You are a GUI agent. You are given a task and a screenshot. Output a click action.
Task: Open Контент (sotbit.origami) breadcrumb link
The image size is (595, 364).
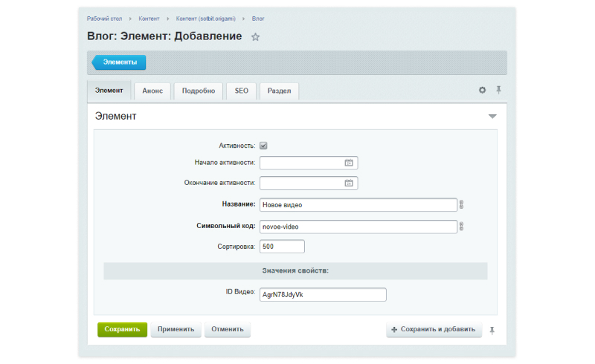206,19
